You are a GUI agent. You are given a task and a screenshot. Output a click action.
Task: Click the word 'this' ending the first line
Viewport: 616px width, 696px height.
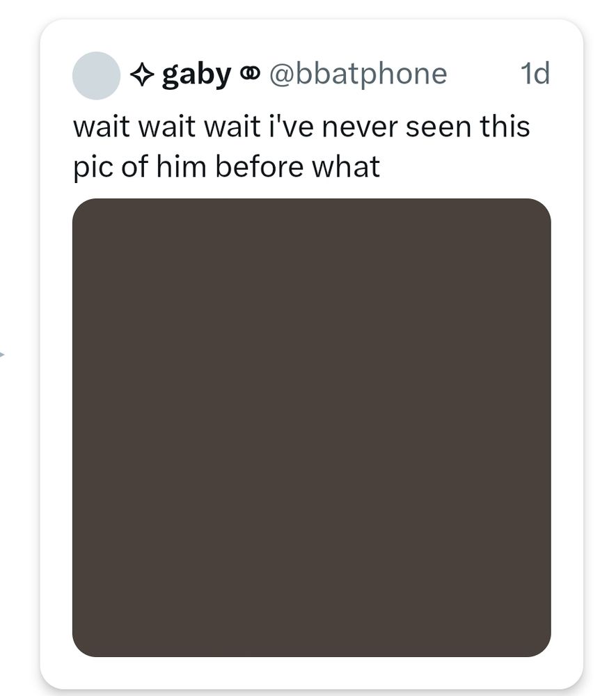pos(505,127)
